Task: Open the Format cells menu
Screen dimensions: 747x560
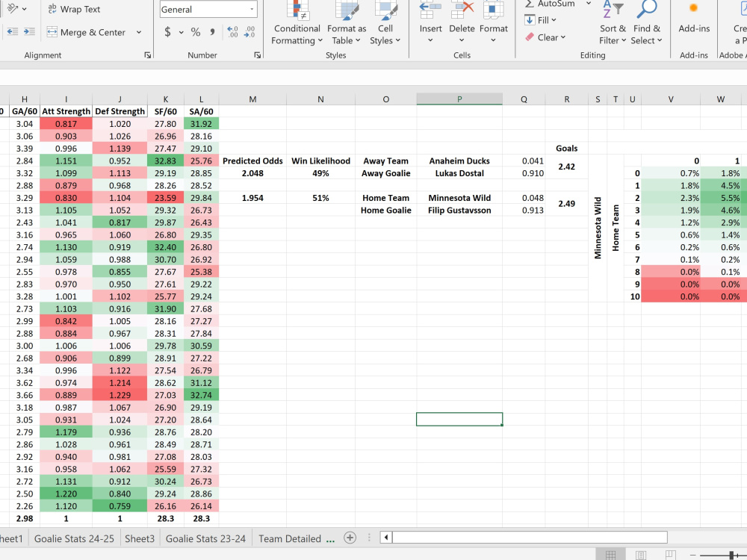Action: tap(494, 23)
